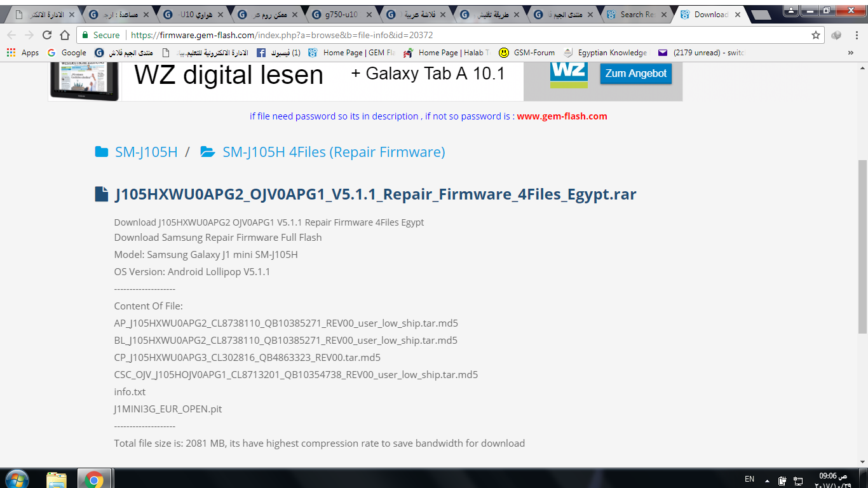The image size is (868, 488).
Task: Open the Home Page | GEM Flash bookmark
Action: pos(352,53)
